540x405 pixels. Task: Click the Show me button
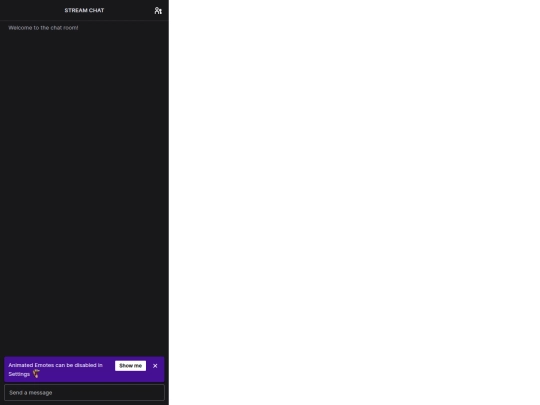coord(130,366)
